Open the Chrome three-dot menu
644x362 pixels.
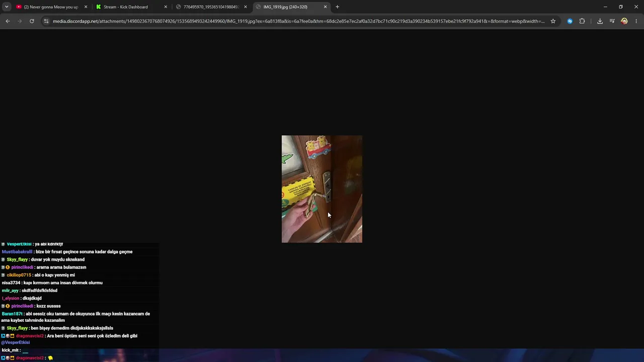[636, 21]
